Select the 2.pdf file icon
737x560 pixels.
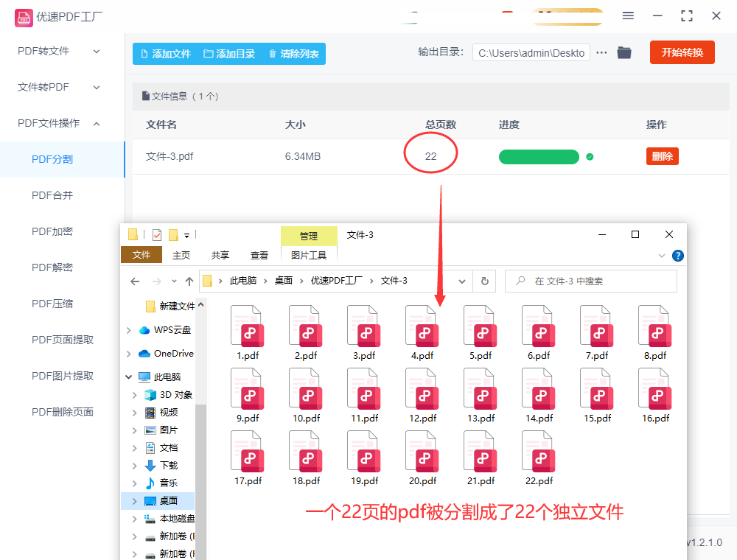point(306,326)
